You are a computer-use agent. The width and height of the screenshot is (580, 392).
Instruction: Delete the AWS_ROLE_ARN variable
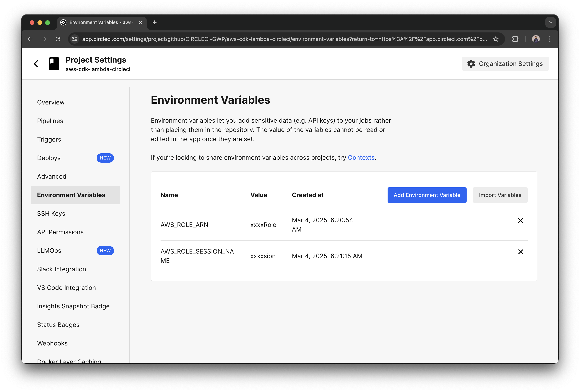click(x=521, y=221)
